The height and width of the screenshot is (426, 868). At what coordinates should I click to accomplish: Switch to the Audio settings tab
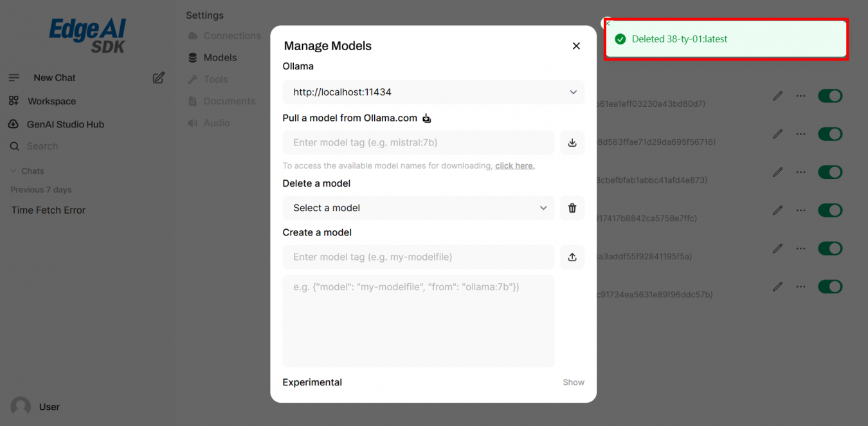coord(216,123)
